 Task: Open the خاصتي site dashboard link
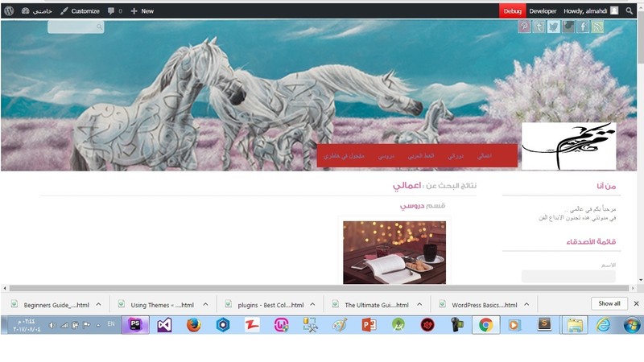pos(37,11)
